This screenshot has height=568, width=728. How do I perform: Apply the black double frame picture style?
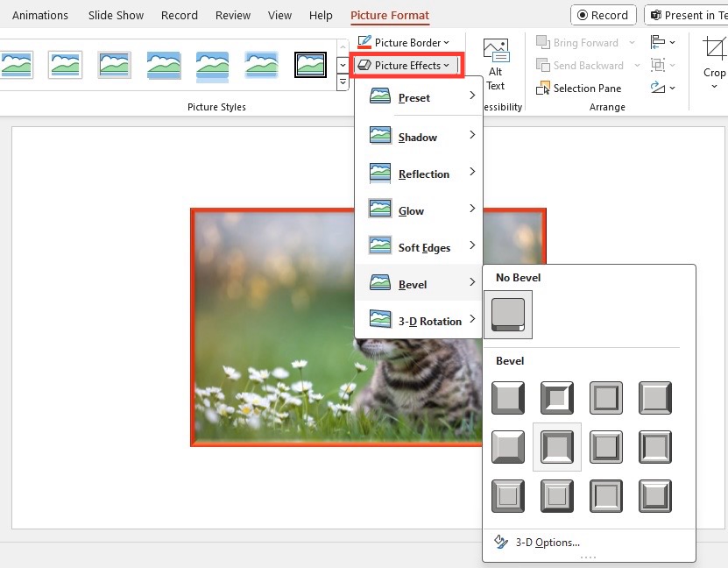[x=310, y=65]
